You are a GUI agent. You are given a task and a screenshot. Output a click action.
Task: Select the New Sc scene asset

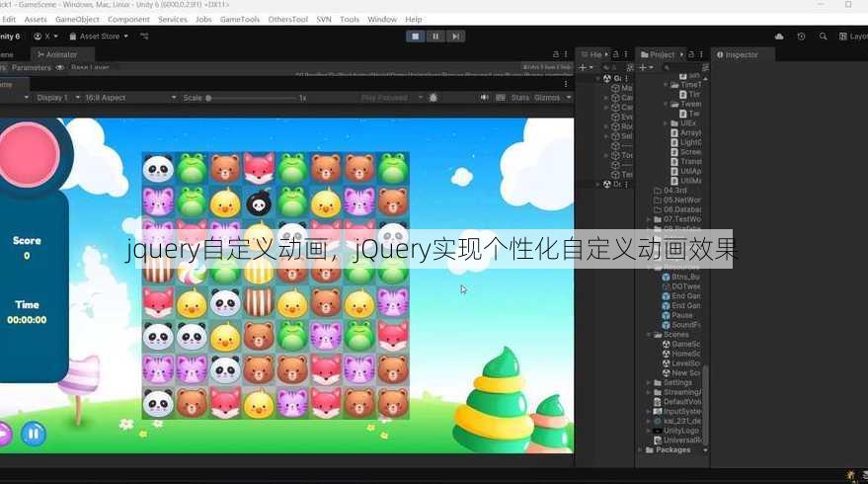coord(681,373)
